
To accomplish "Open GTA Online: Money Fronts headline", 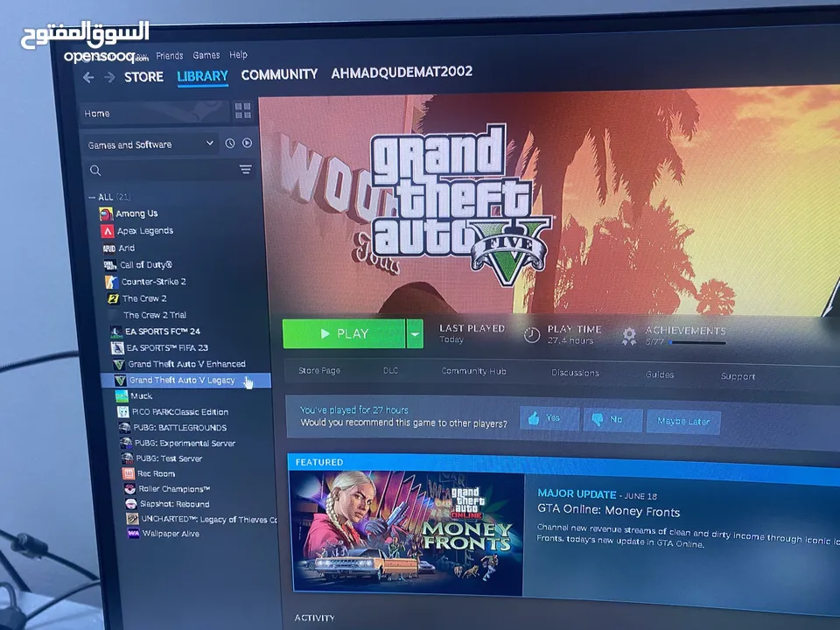I will pyautogui.click(x=609, y=511).
